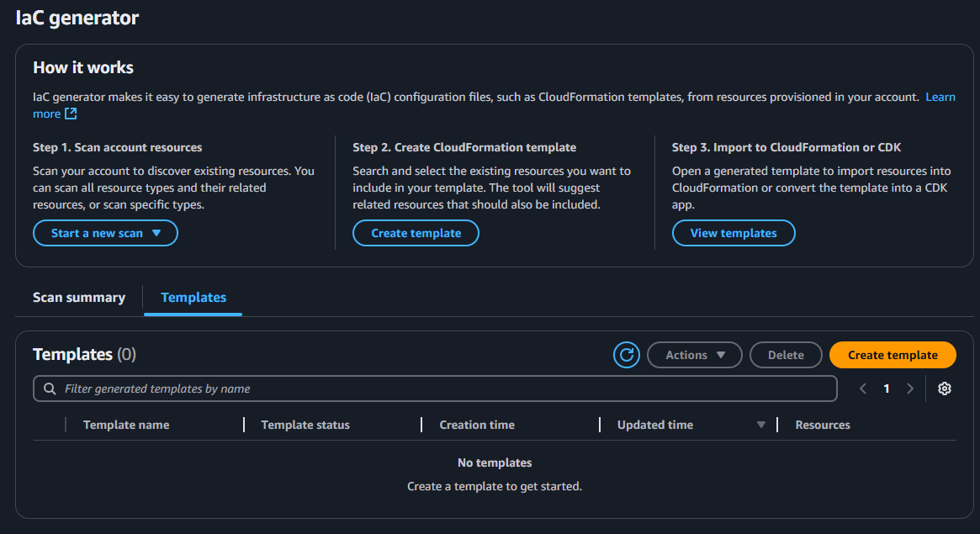The width and height of the screenshot is (980, 534).
Task: Select the Templates tab
Action: click(x=193, y=298)
